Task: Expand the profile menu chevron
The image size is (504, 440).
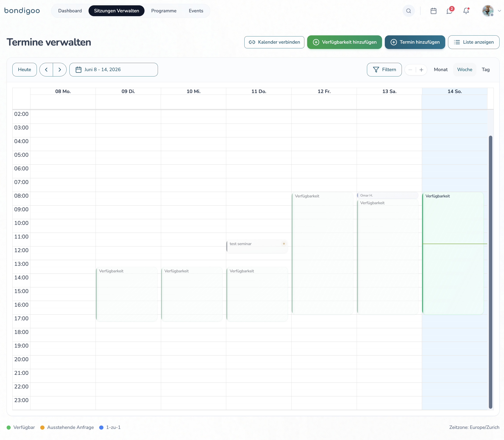Action: (x=499, y=11)
